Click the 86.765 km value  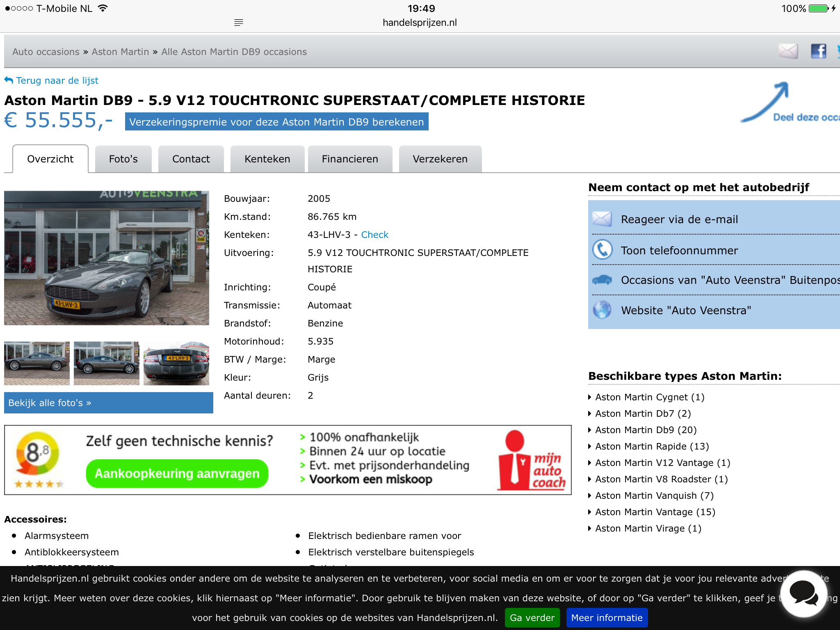click(332, 217)
